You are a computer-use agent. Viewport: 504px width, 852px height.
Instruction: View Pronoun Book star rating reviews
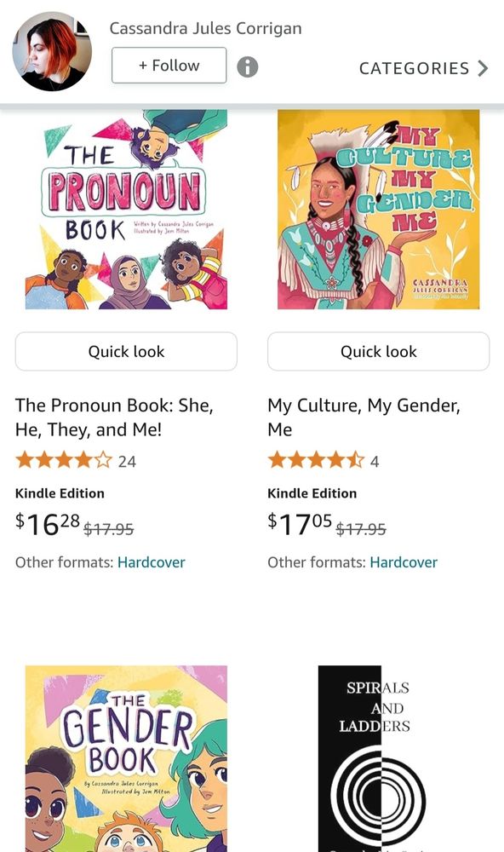(x=76, y=461)
